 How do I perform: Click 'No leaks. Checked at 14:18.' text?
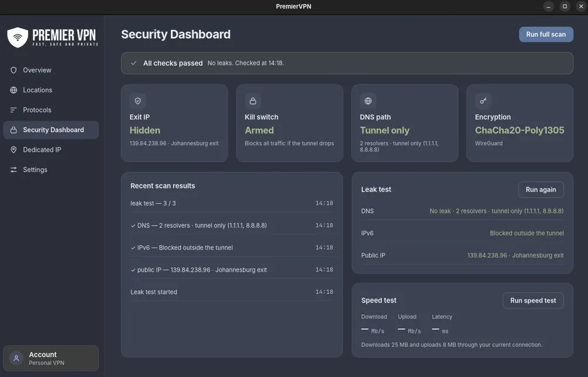(246, 63)
